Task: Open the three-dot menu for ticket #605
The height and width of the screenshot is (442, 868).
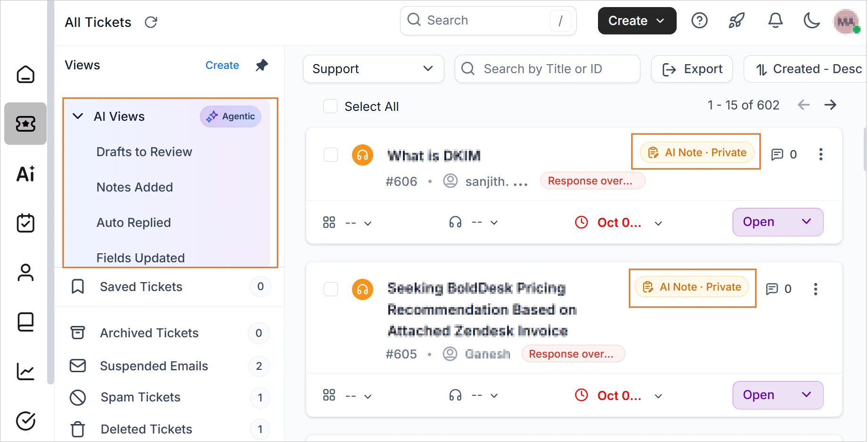Action: click(816, 289)
